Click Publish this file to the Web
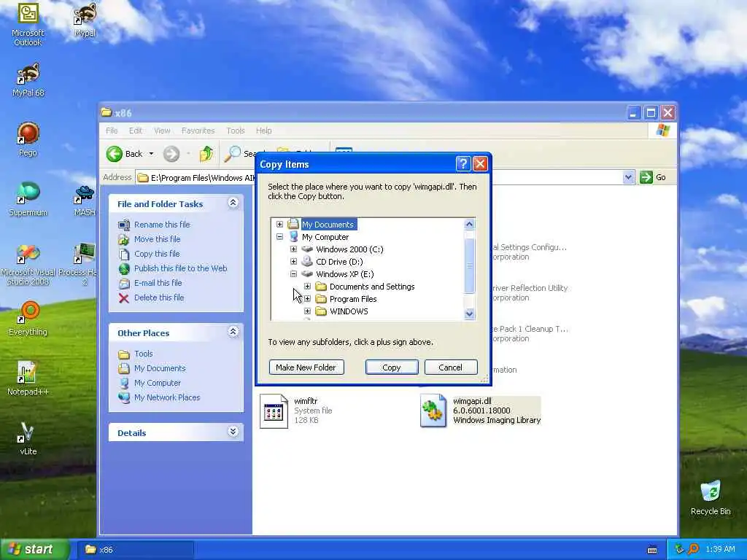747x560 pixels. click(x=181, y=268)
